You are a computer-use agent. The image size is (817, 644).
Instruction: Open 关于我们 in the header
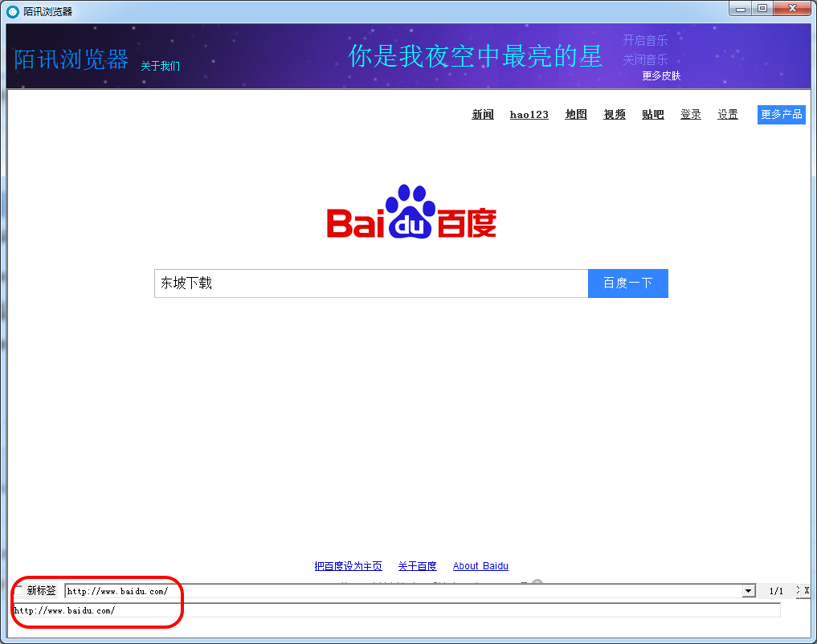tap(161, 66)
